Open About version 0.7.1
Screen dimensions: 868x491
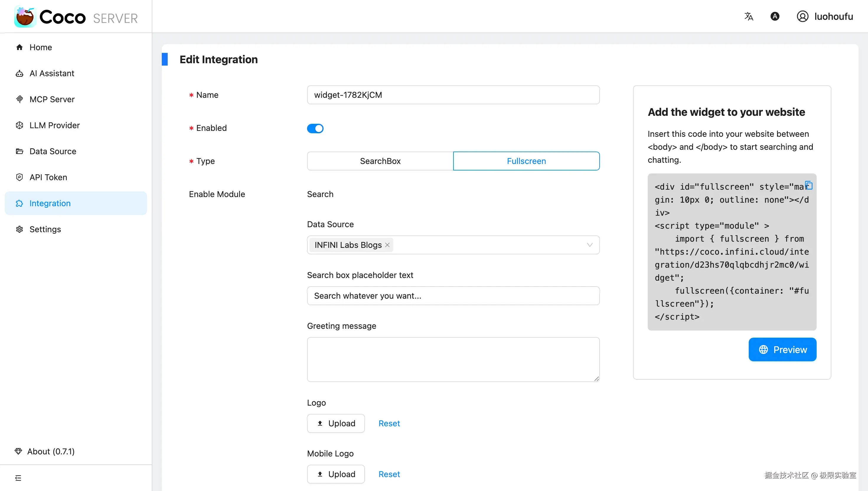tap(50, 451)
